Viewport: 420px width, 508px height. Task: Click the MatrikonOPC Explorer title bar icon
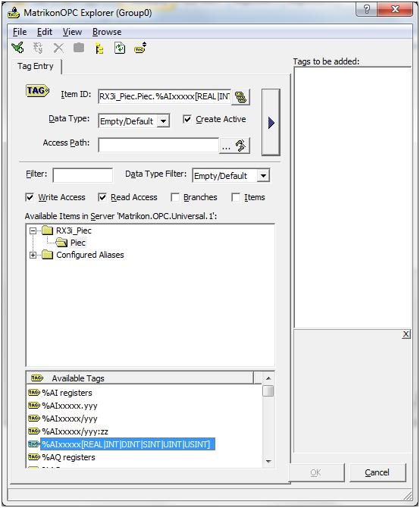[x=14, y=13]
